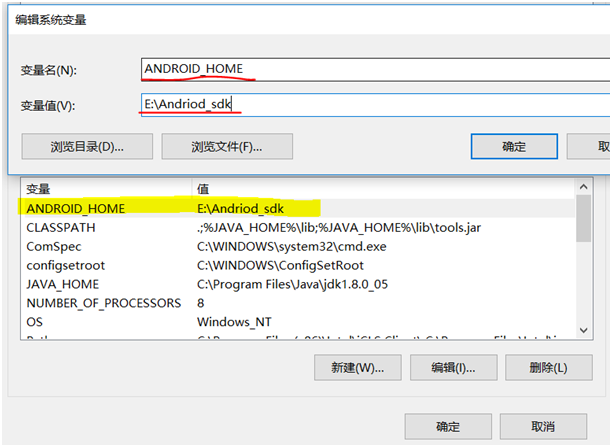Click the 变量值(V): label
The image size is (612, 447).
[x=48, y=105]
